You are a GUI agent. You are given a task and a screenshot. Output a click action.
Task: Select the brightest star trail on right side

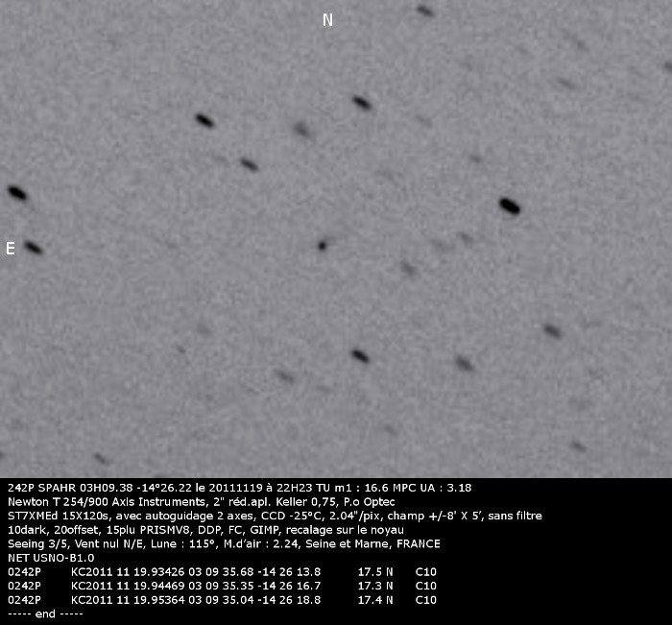pyautogui.click(x=510, y=205)
